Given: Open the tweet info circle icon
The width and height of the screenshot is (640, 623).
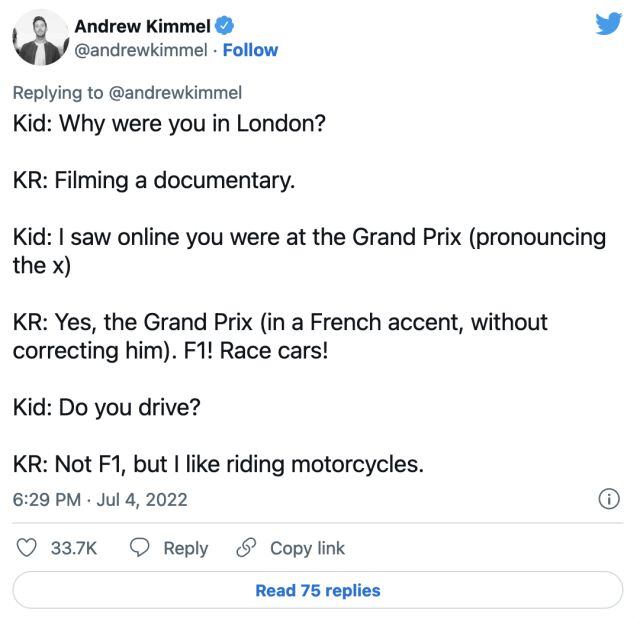Looking at the screenshot, I should (x=606, y=499).
